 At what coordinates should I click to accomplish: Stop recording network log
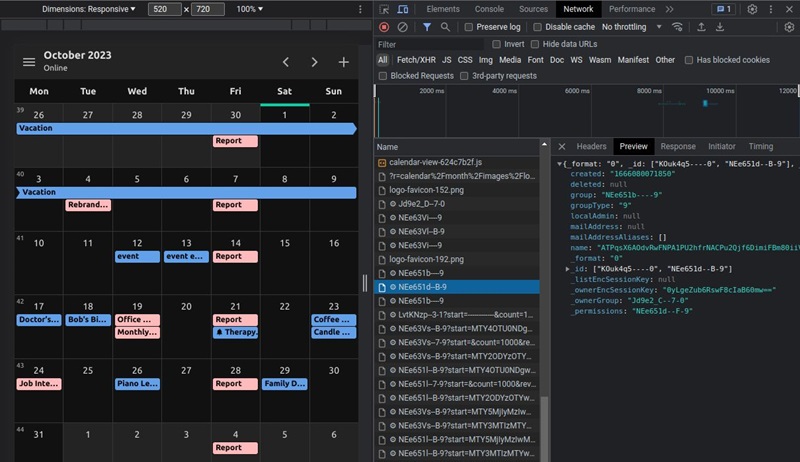pyautogui.click(x=384, y=27)
